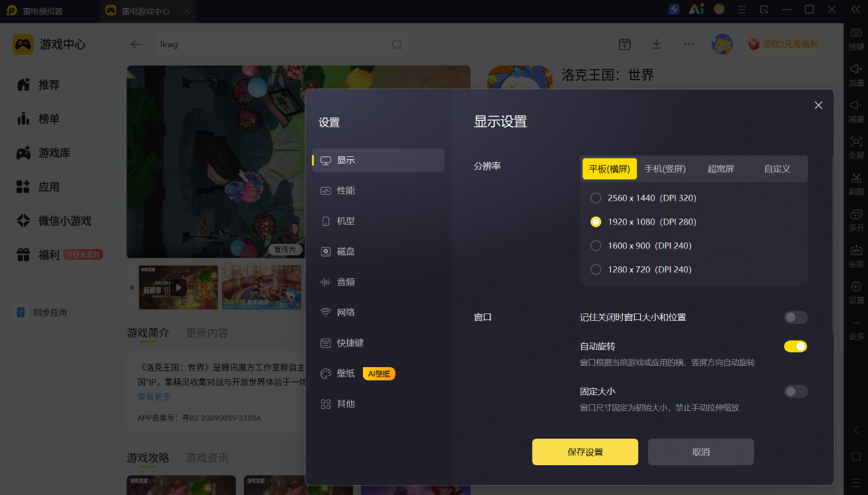Increase volume with the 加量 icon
The height and width of the screenshot is (495, 868).
856,75
